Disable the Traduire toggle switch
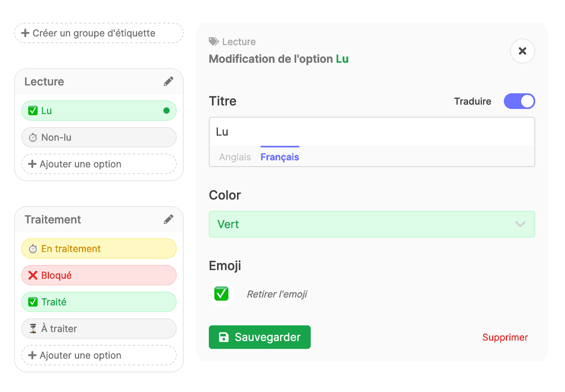This screenshot has height=392, width=565. tap(519, 101)
